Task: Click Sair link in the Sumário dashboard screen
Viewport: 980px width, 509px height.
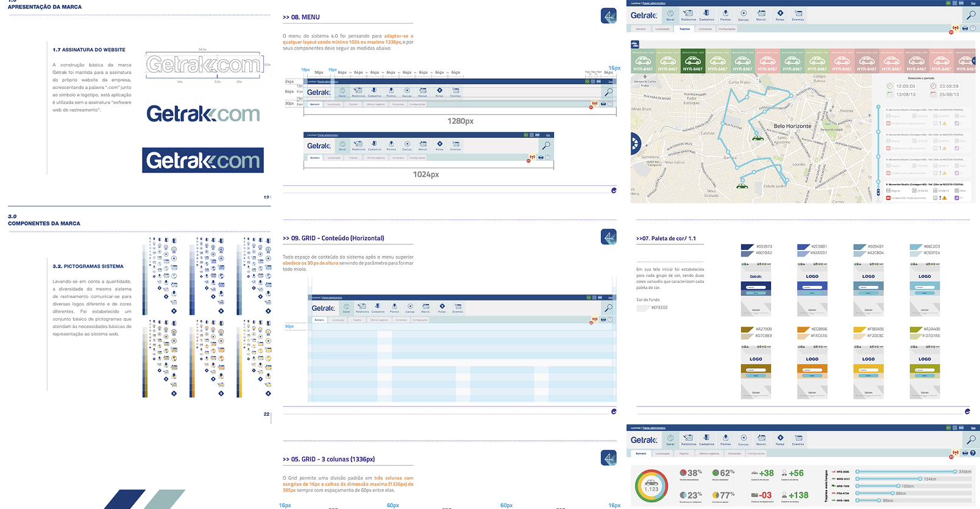Action: click(973, 428)
